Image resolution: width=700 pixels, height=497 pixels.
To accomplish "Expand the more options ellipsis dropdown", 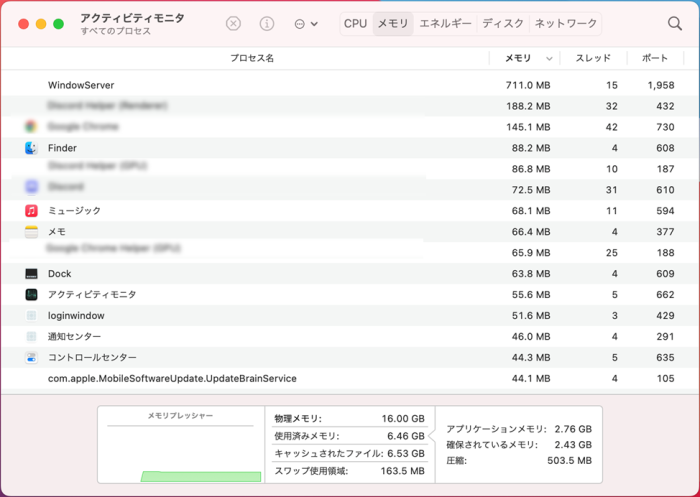I will 306,23.
